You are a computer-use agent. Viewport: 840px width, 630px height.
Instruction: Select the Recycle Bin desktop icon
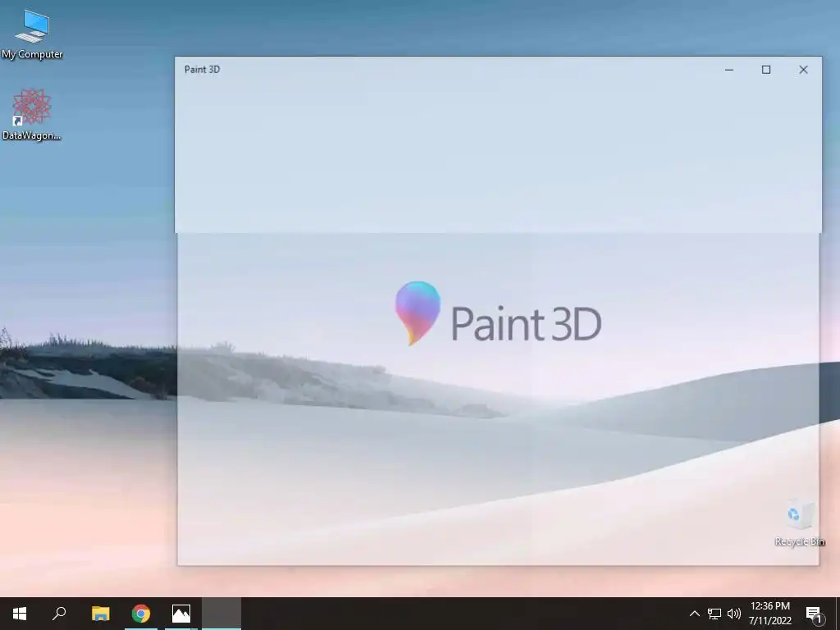(x=800, y=523)
